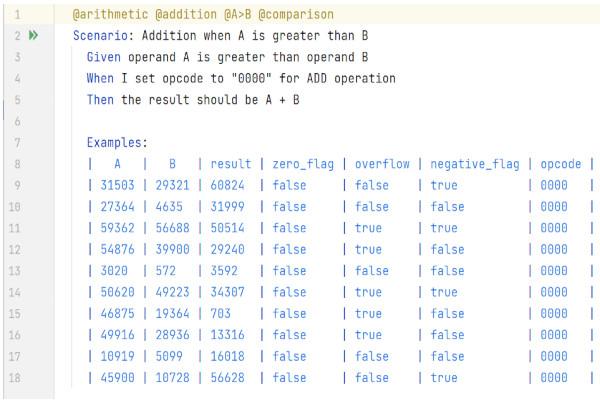Click the @addition tag
The width and height of the screenshot is (600, 400).
(x=182, y=15)
